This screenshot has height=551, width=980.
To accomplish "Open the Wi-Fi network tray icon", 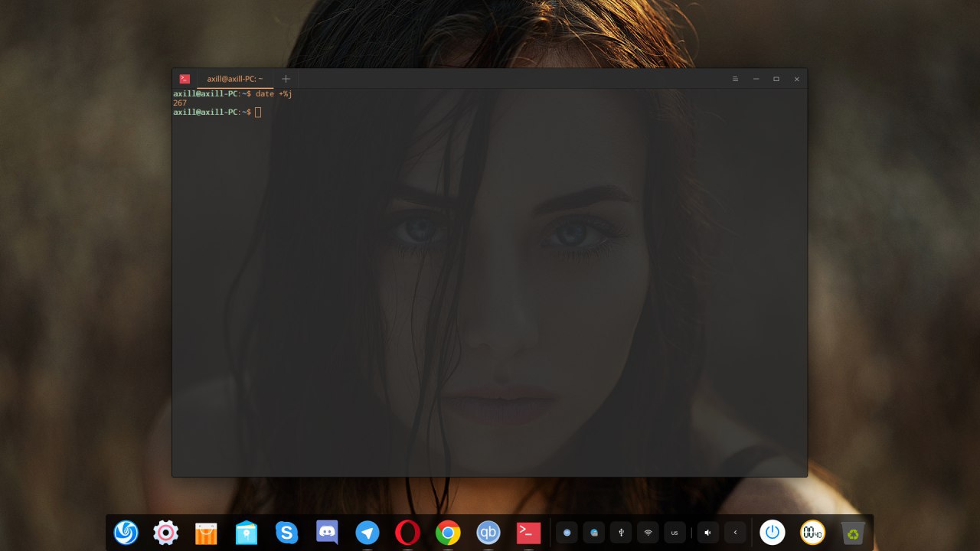I will tap(648, 532).
